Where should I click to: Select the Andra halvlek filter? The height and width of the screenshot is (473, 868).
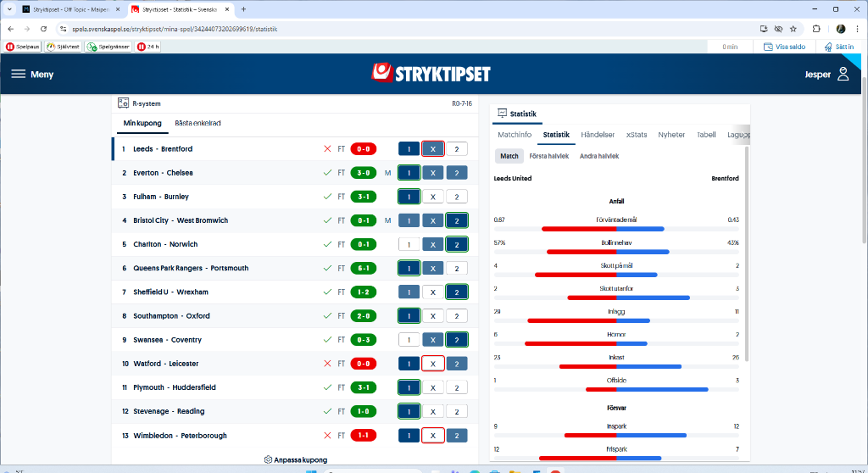598,156
